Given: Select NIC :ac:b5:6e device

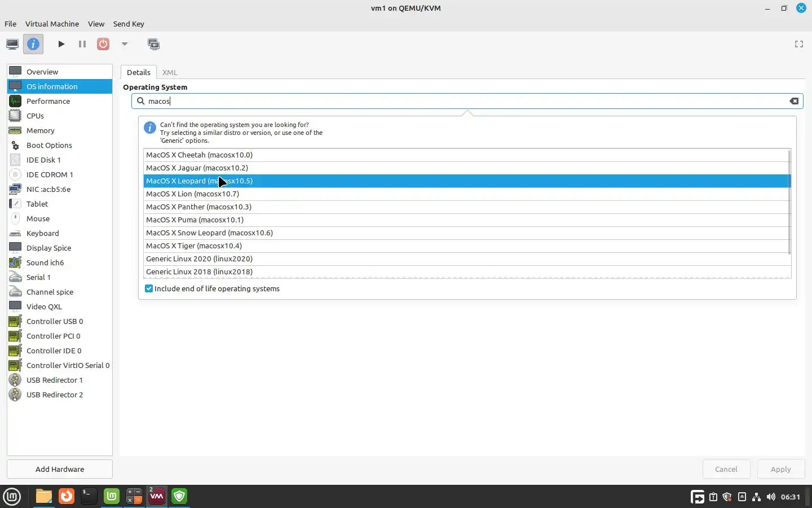Looking at the screenshot, I should pyautogui.click(x=60, y=189).
